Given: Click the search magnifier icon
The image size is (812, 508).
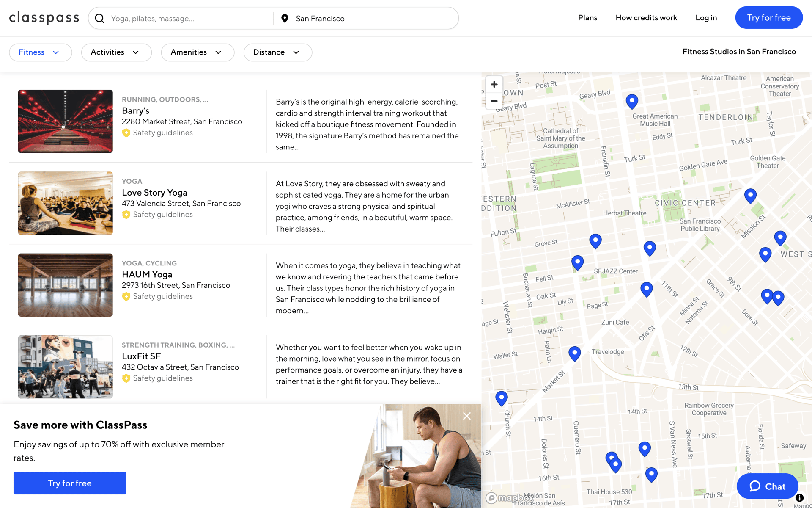Looking at the screenshot, I should point(99,18).
